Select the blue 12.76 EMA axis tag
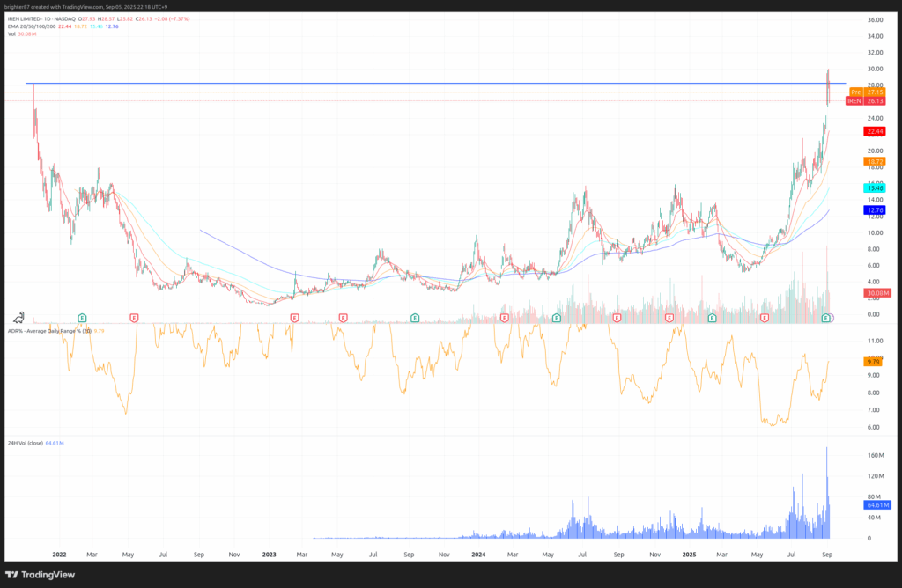The image size is (902, 588). (875, 210)
